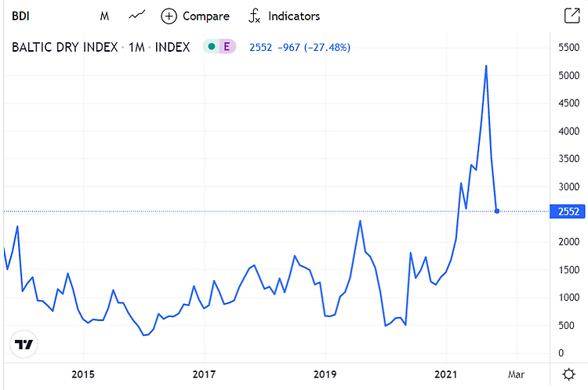
Task: Click the 3000 price axis label
Action: (x=569, y=186)
